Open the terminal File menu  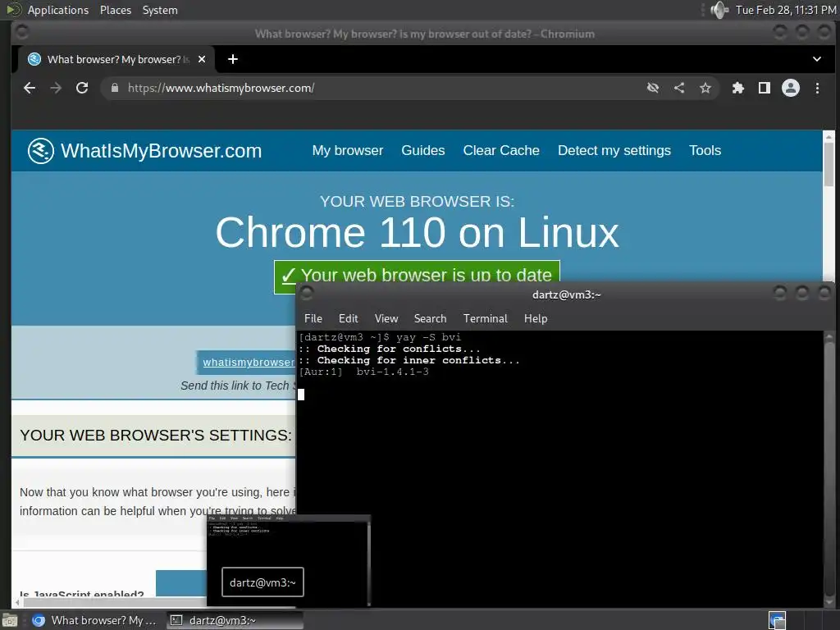pyautogui.click(x=313, y=319)
